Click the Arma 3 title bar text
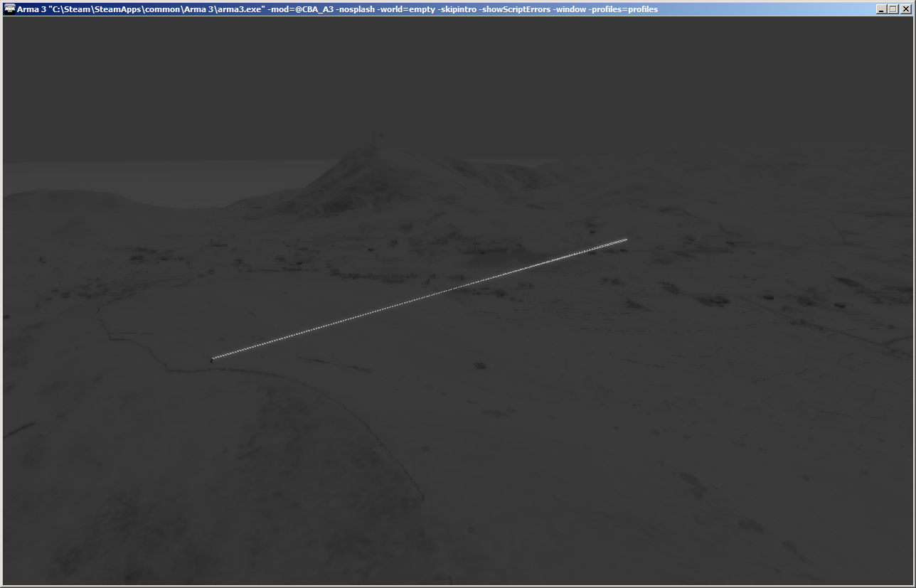 [337, 9]
